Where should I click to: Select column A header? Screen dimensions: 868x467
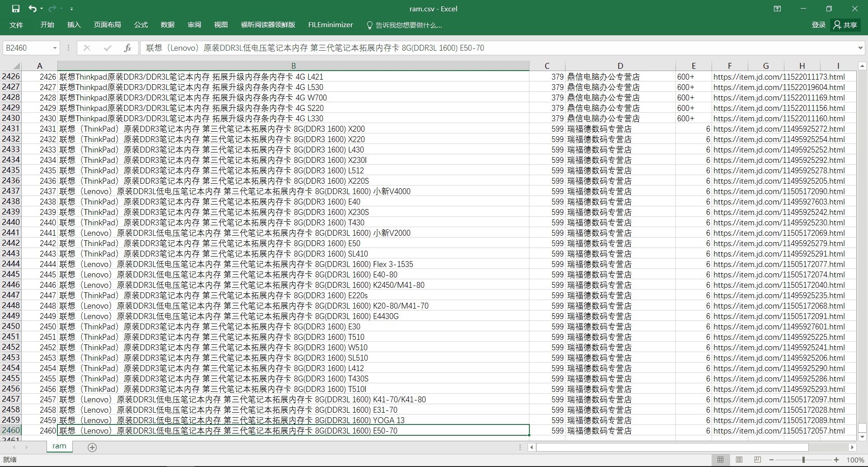pyautogui.click(x=40, y=66)
